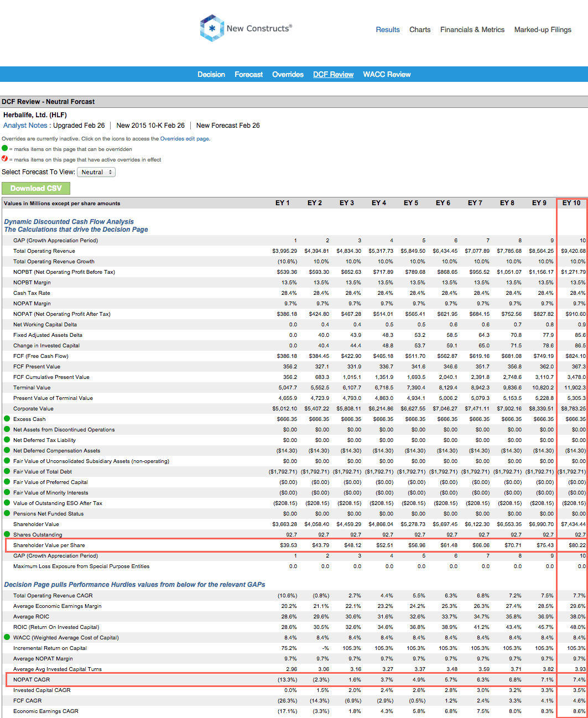Click the 'Terminal Value' row label
Image resolution: width=588 pixels, height=718 pixels.
[32, 388]
